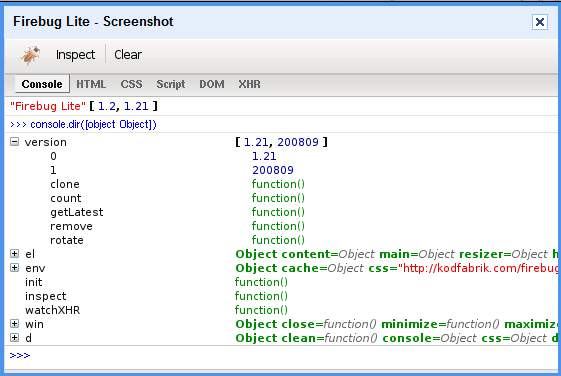This screenshot has width=561, height=376.
Task: Click the Firebug bug logo icon
Action: 30,55
